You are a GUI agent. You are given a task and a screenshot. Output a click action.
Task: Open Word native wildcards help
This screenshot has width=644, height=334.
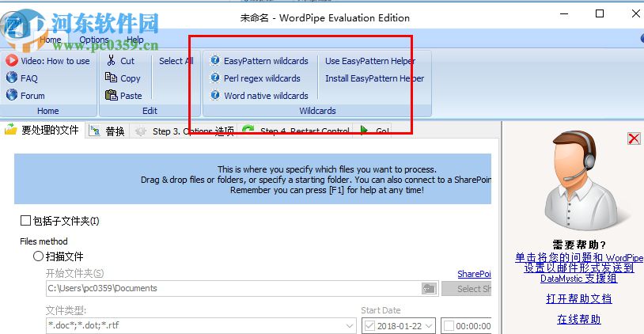(x=259, y=95)
